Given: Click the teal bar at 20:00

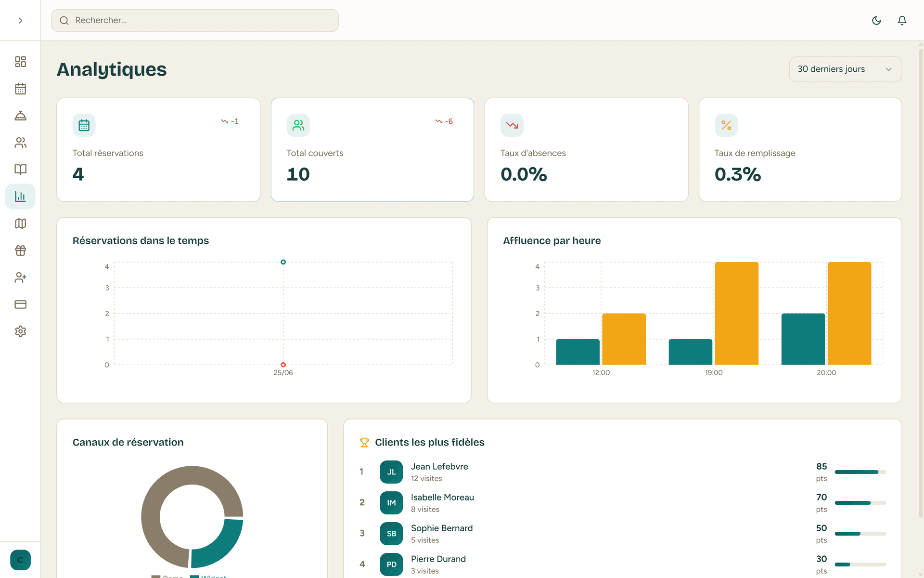Looking at the screenshot, I should tap(803, 339).
